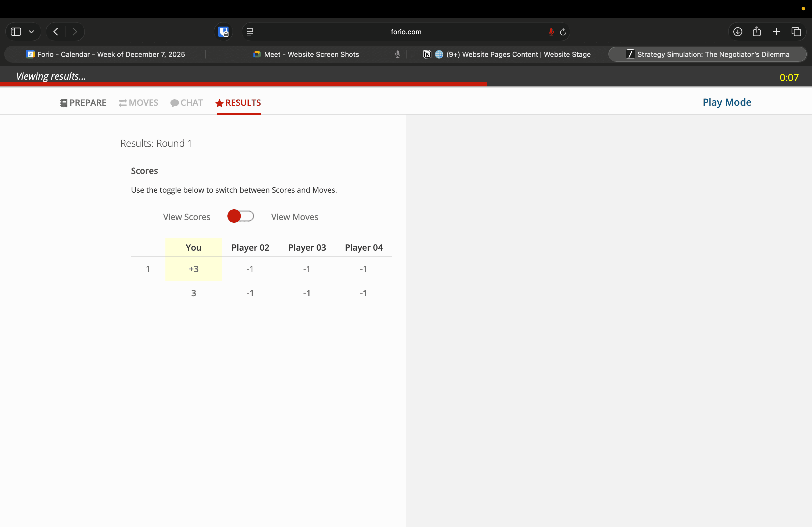Show the tab overview icon
Screen dimensions: 812x527
pos(796,32)
